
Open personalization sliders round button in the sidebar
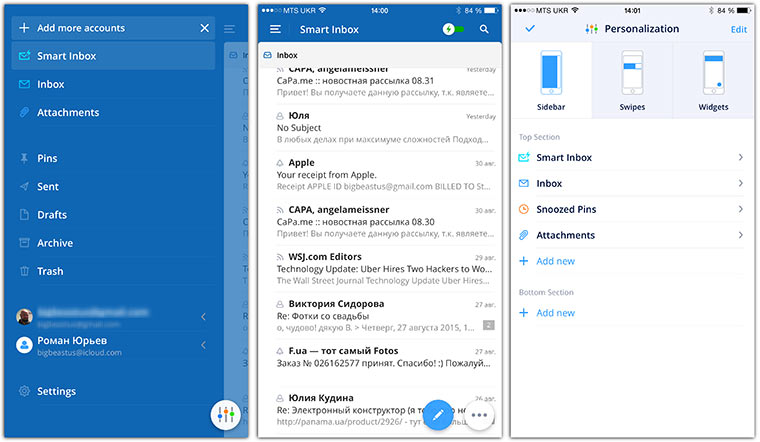(x=226, y=415)
